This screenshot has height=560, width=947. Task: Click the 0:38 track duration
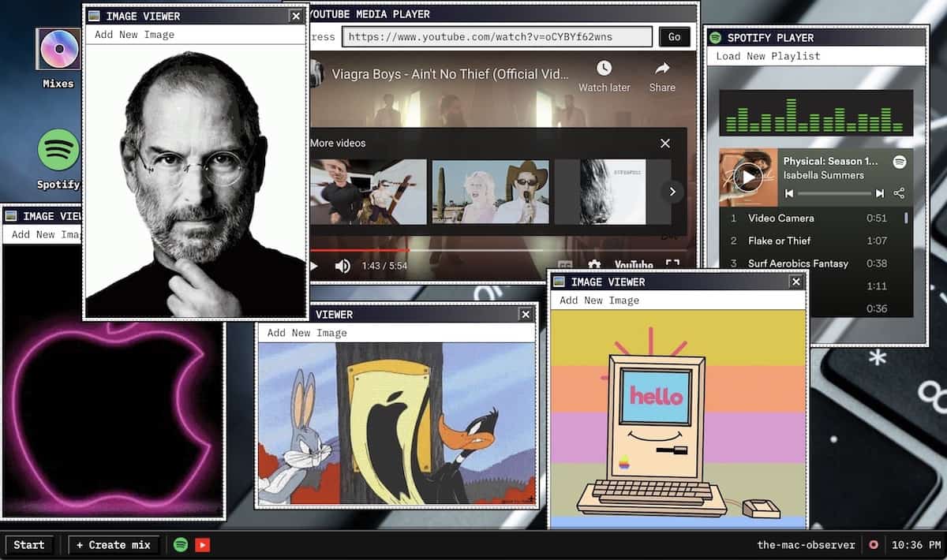click(x=876, y=263)
